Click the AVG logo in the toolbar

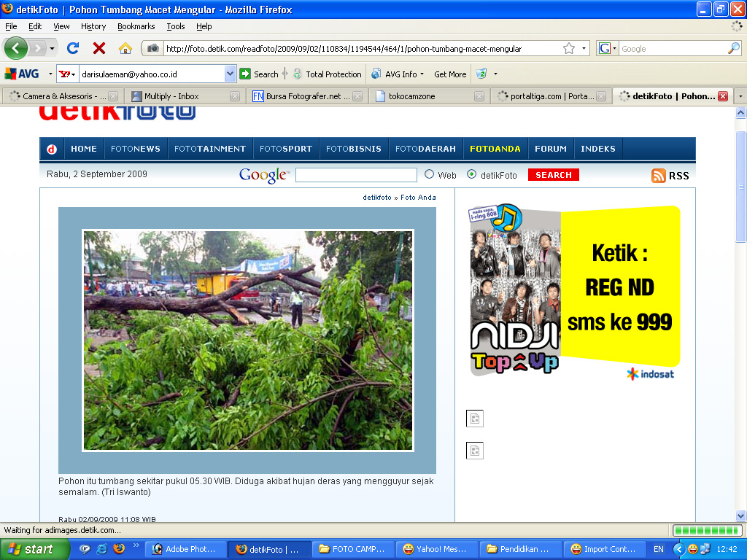[x=22, y=74]
